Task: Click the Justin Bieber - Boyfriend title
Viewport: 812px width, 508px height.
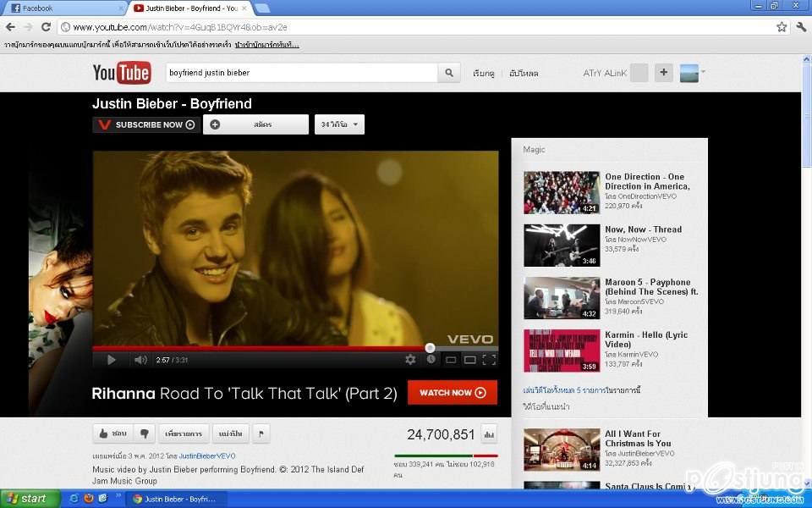Action: pos(172,103)
